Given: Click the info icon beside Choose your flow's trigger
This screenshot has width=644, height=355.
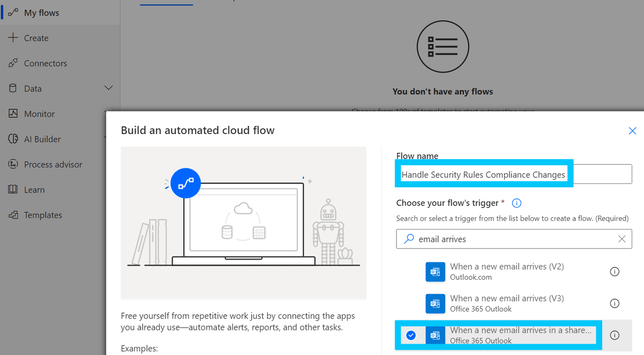Looking at the screenshot, I should [516, 203].
